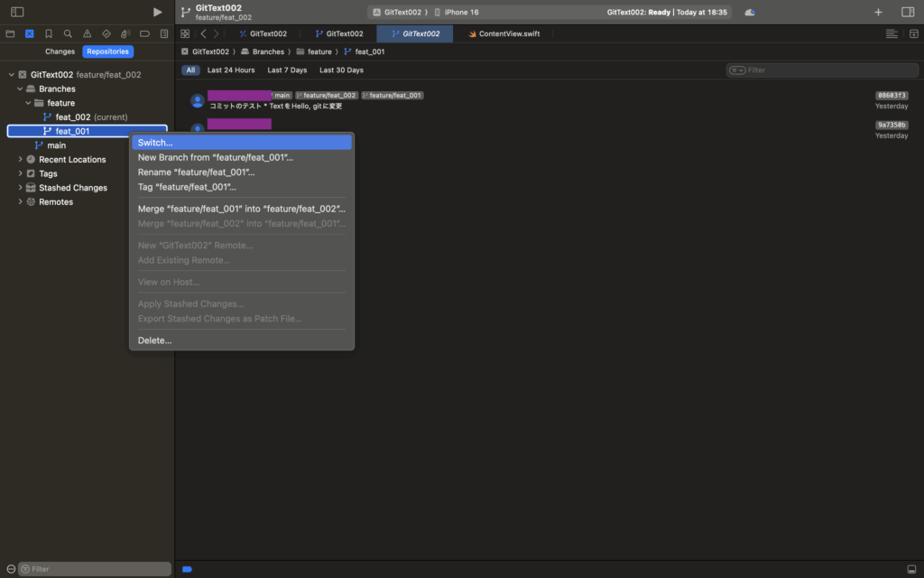Click the Xcode Cloud status icon

(750, 12)
